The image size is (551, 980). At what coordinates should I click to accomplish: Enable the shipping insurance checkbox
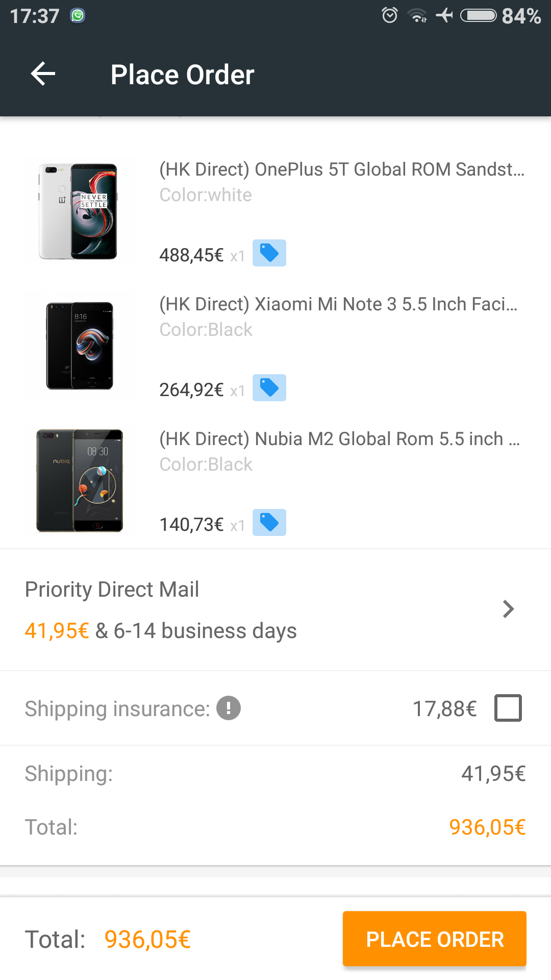[x=508, y=708]
